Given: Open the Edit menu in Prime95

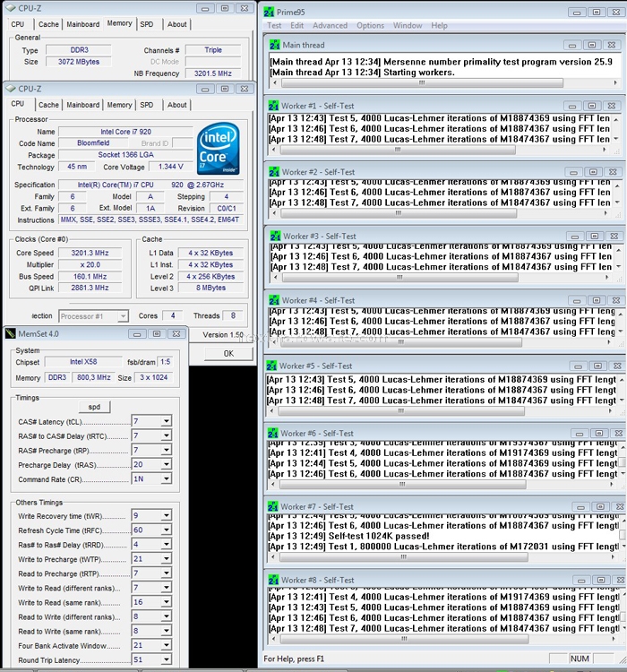Looking at the screenshot, I should pyautogui.click(x=296, y=25).
